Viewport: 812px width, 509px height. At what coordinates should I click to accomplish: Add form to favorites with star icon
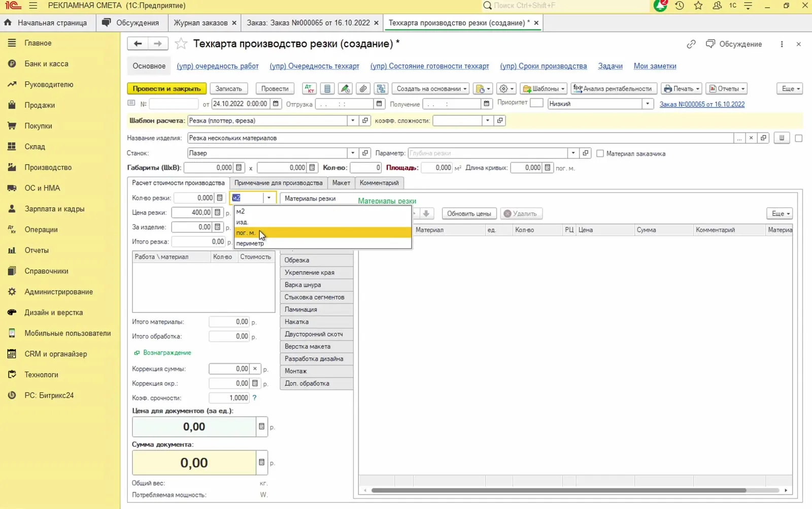coord(181,44)
